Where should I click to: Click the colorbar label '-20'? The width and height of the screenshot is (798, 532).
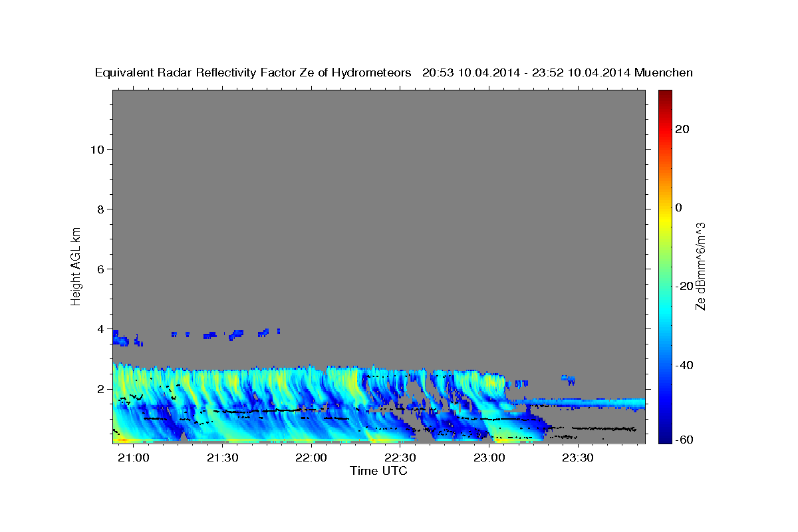pos(684,286)
